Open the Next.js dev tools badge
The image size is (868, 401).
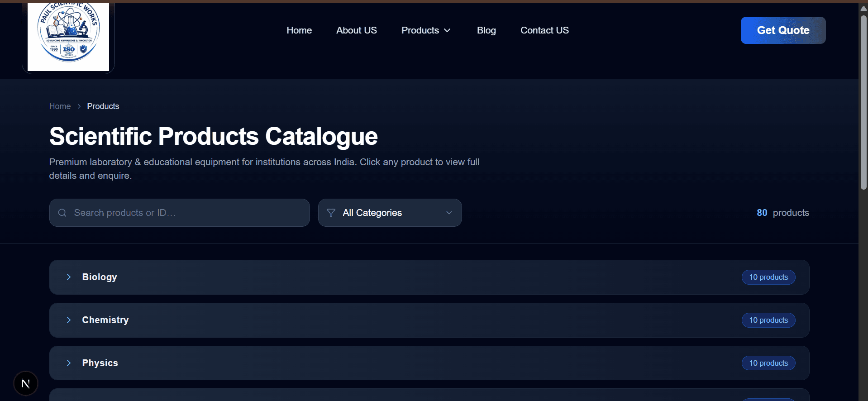tap(26, 383)
